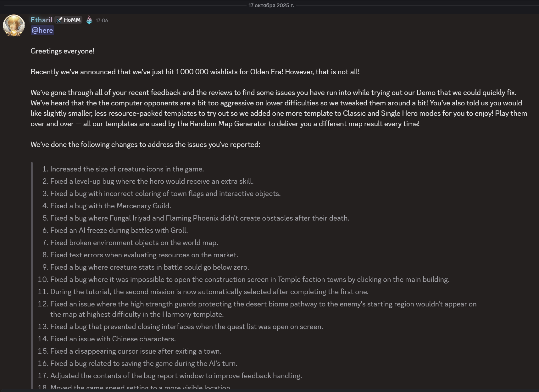Click the Fungal Iriyad and Flaming Phoenix item
The image size is (539, 392).
199,218
